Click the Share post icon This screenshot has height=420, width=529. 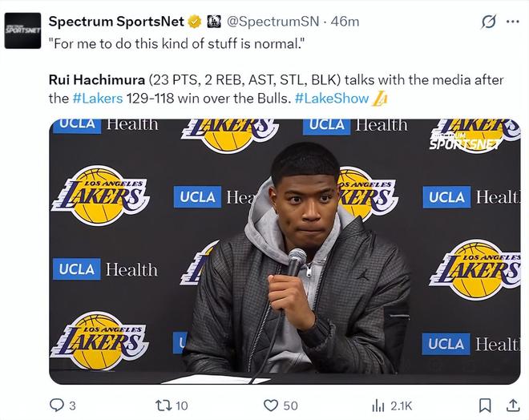click(511, 406)
